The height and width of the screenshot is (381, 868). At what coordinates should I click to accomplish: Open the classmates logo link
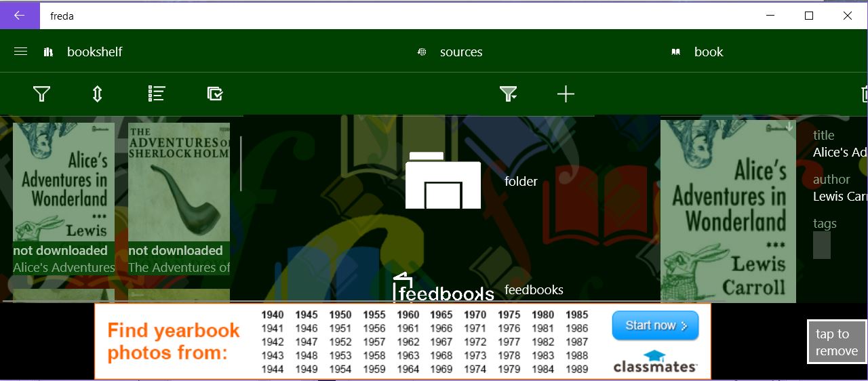[x=655, y=361]
